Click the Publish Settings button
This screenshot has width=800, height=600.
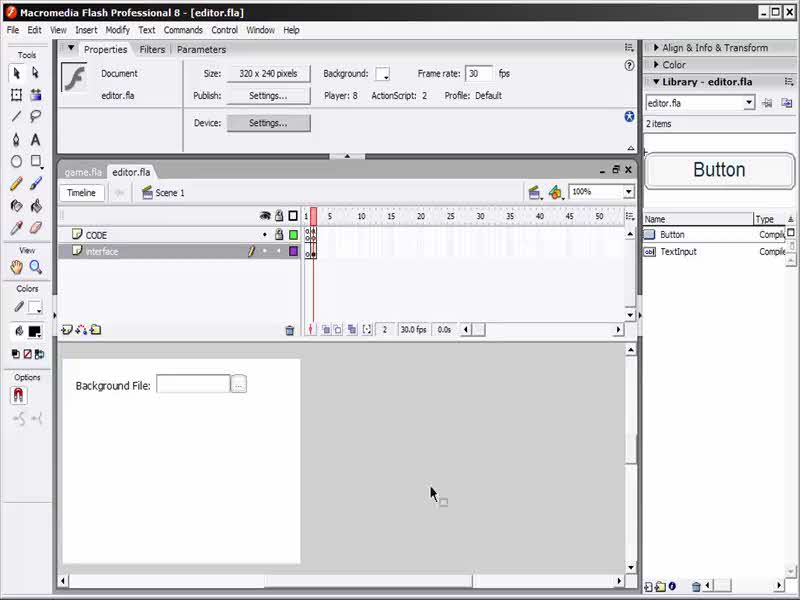[268, 96]
